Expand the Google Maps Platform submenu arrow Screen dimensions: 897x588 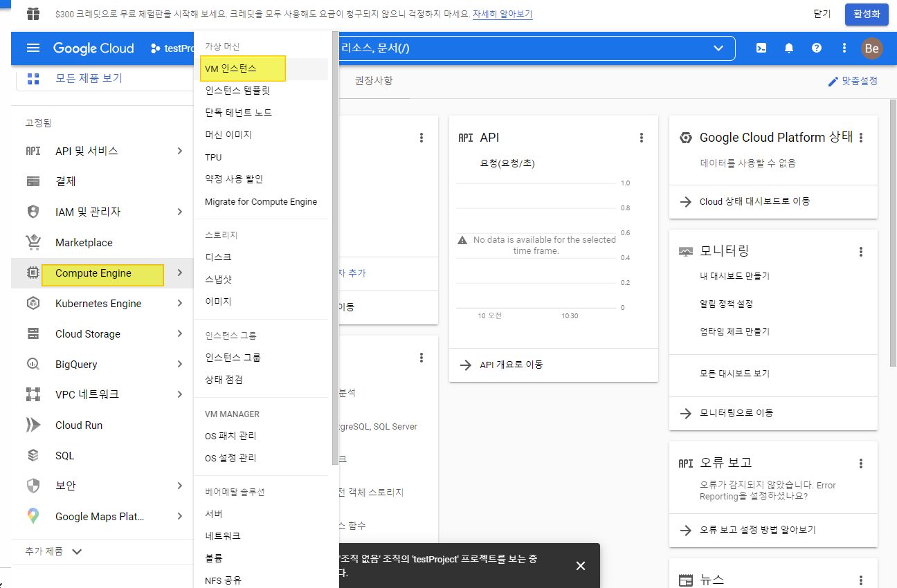click(x=179, y=516)
